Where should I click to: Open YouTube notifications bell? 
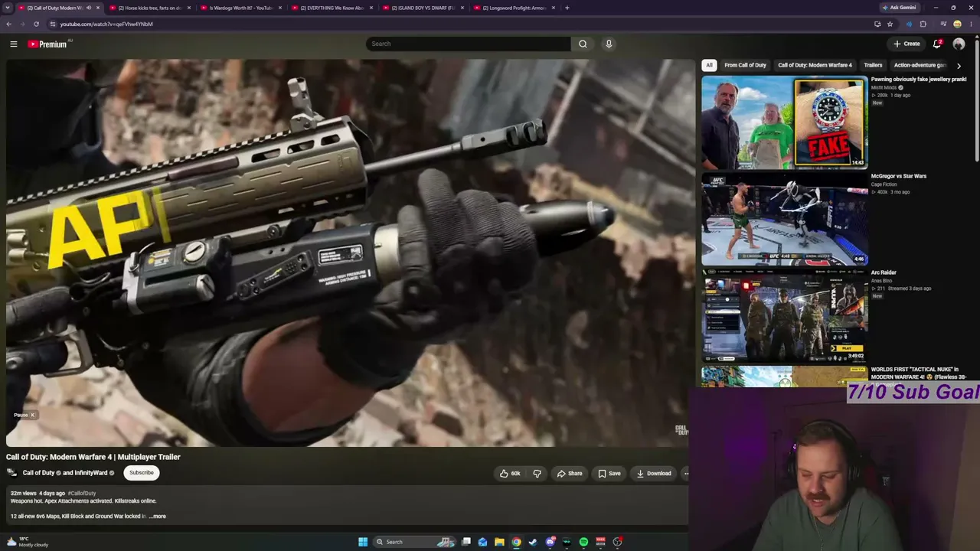coord(937,44)
